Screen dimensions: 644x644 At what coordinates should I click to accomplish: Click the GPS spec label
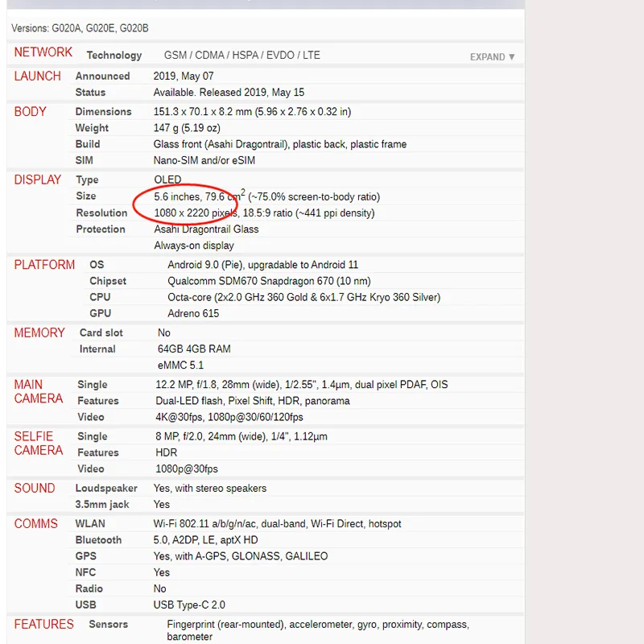click(x=86, y=556)
